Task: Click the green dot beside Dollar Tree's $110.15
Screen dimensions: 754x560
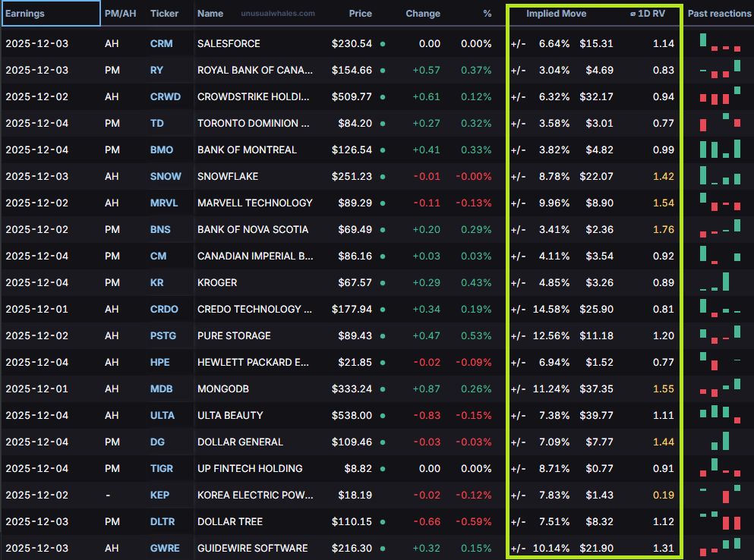Action: (x=382, y=522)
